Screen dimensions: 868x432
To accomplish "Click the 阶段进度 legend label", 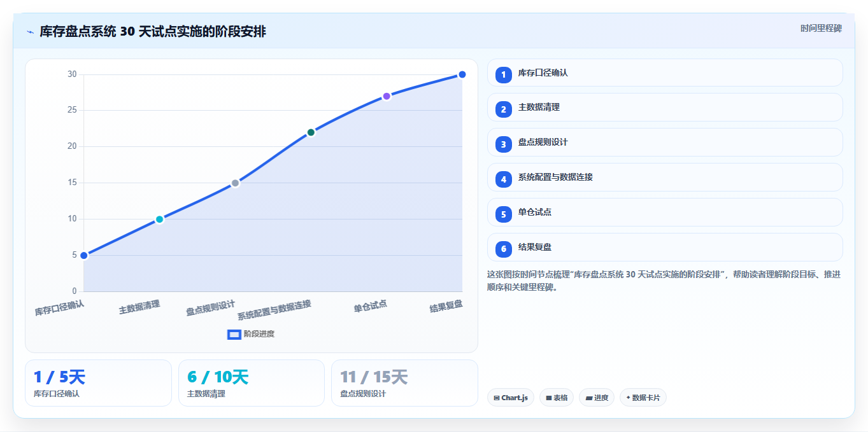I will pyautogui.click(x=259, y=334).
